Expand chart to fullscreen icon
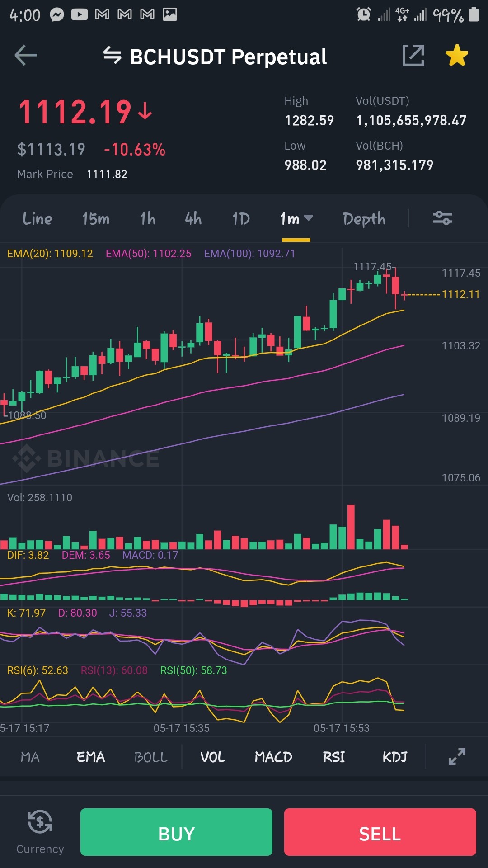 [457, 757]
